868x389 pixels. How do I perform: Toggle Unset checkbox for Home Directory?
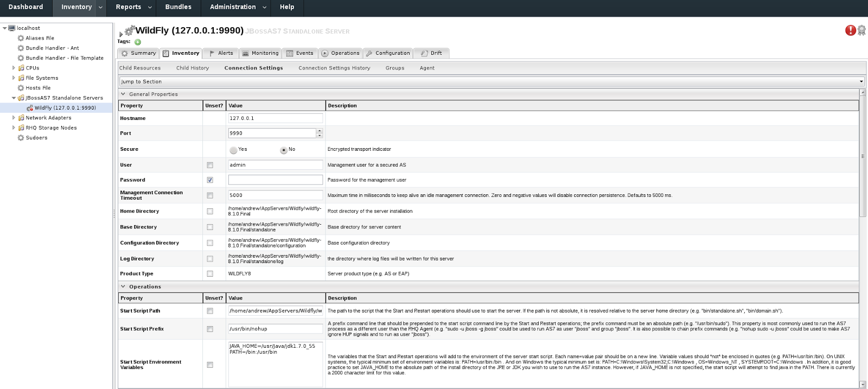pyautogui.click(x=210, y=211)
